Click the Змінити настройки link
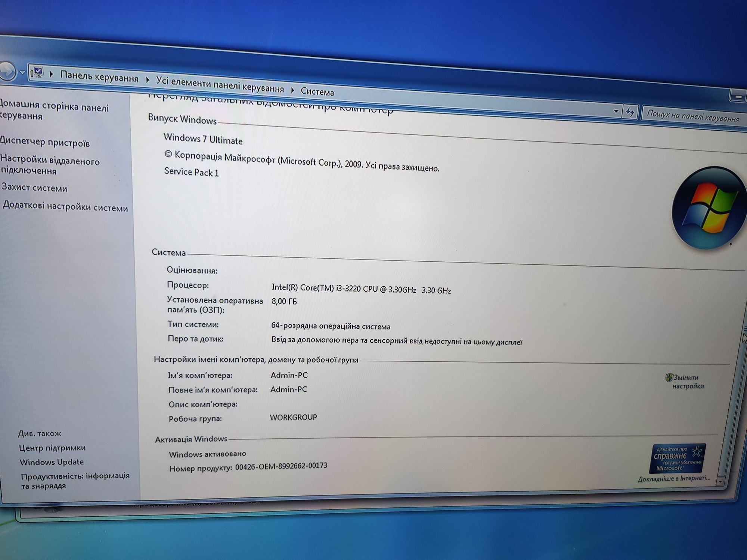 [688, 382]
